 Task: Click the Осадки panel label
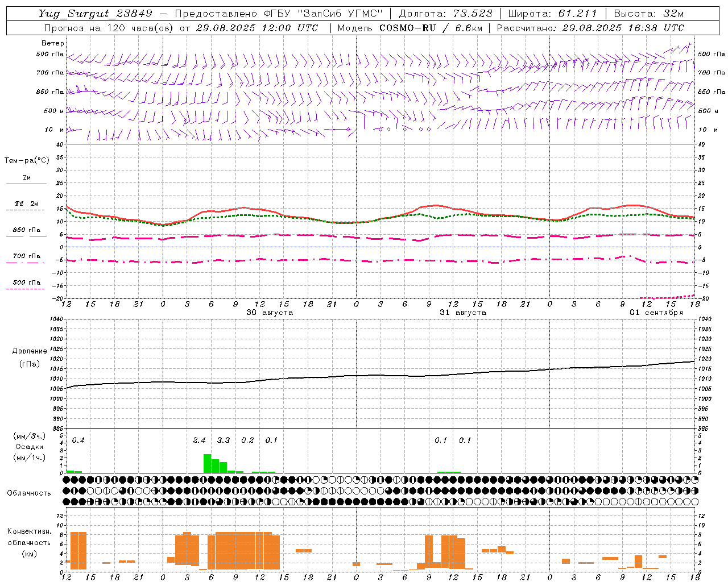[x=30, y=447]
